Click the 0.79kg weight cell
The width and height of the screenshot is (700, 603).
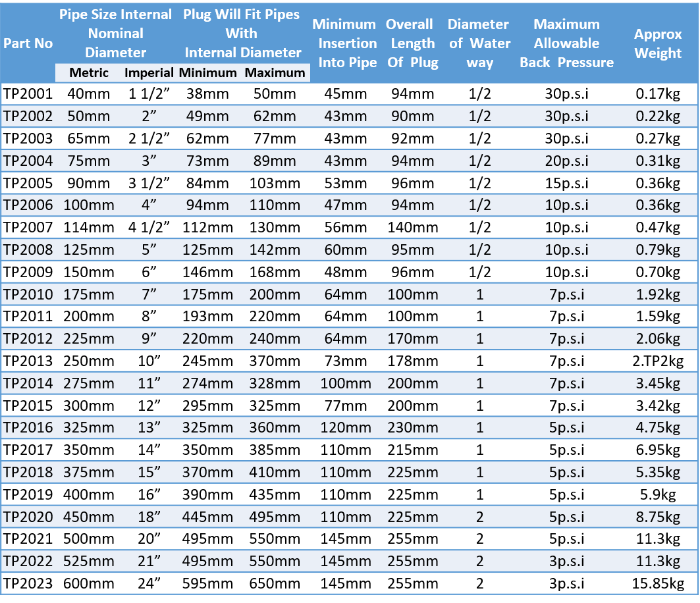[x=658, y=249]
